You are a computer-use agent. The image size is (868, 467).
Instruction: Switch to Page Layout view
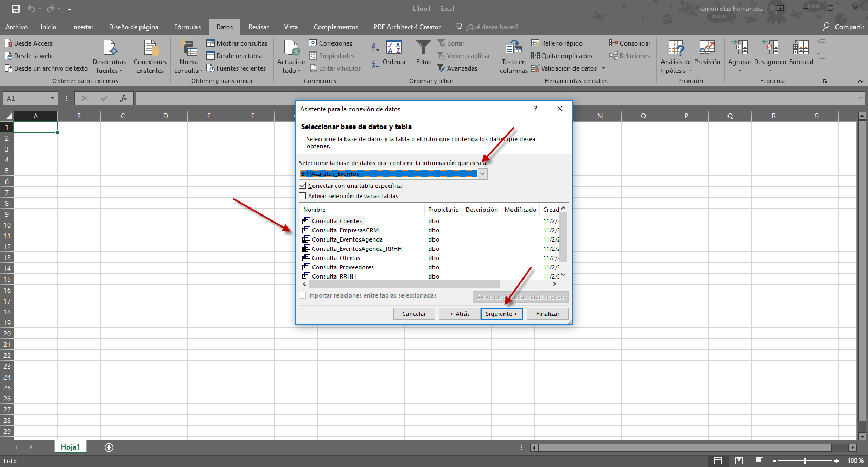pos(738,460)
